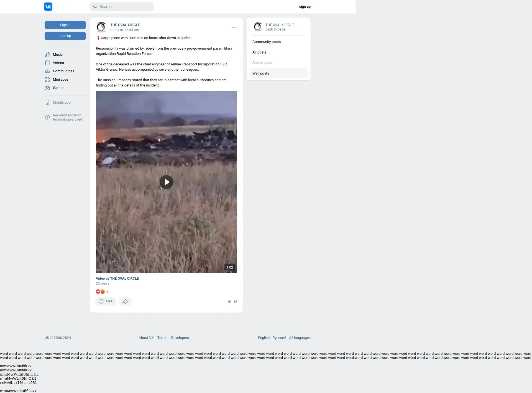Image resolution: width=532 pixels, height=393 pixels.
Task: Open All languages selector
Action: 300,338
